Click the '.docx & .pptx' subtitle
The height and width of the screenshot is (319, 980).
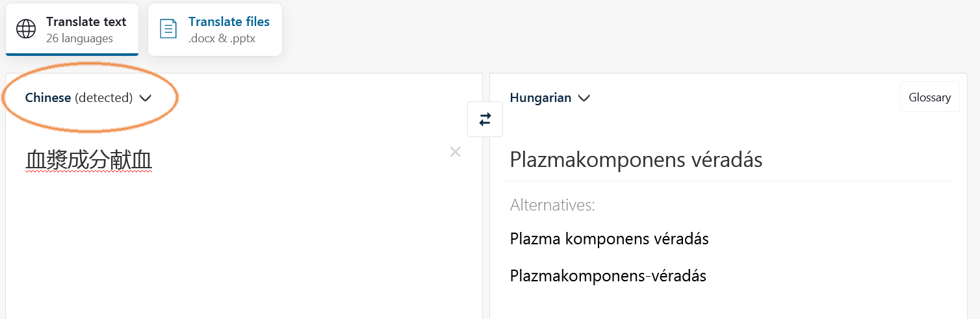tap(222, 38)
